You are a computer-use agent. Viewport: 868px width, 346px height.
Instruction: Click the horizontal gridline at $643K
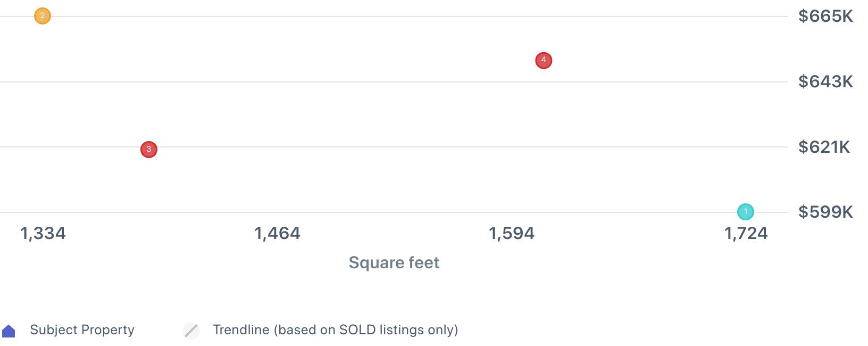pyautogui.click(x=372, y=82)
